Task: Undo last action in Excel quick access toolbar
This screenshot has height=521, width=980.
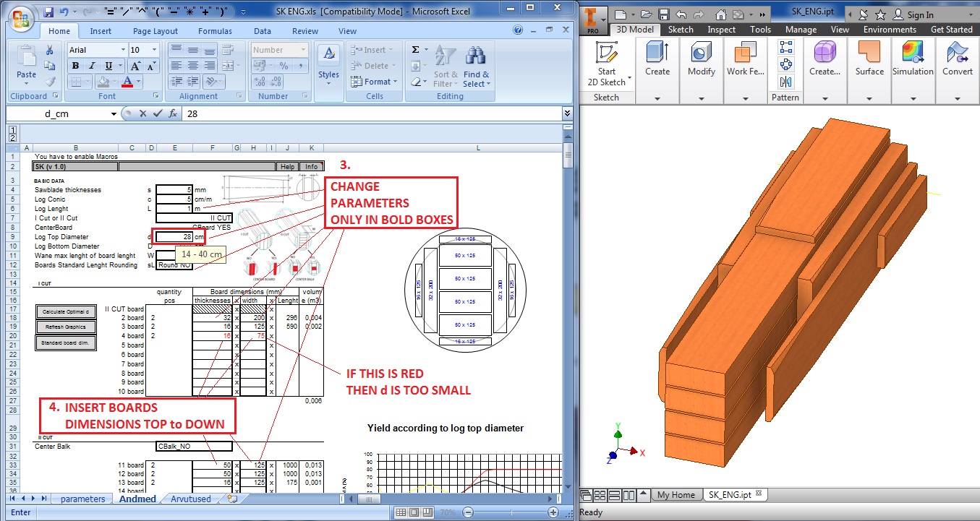Action: click(64, 12)
